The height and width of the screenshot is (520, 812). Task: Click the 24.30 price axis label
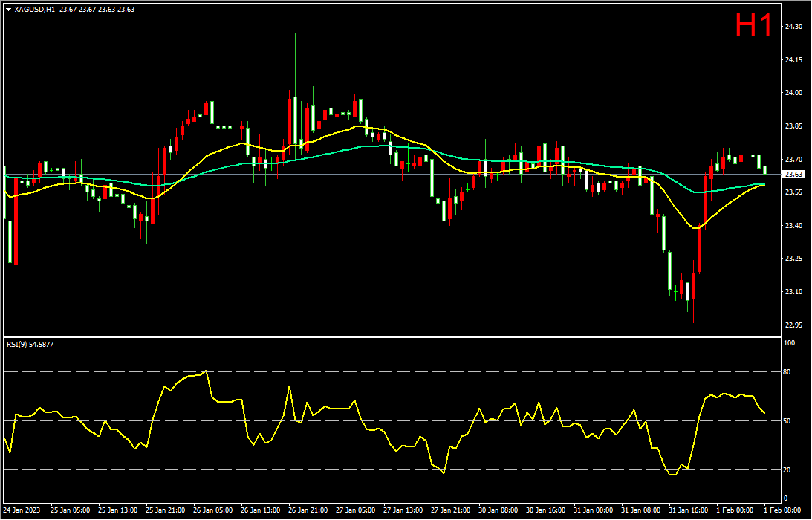794,27
